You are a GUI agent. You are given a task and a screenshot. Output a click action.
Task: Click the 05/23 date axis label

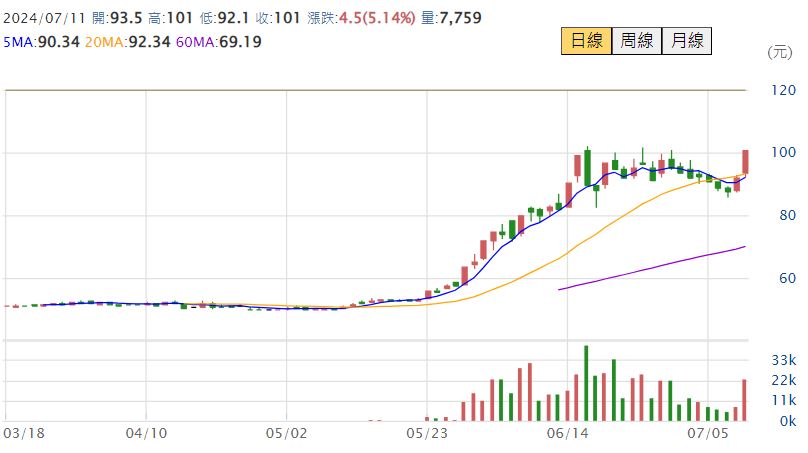click(427, 433)
